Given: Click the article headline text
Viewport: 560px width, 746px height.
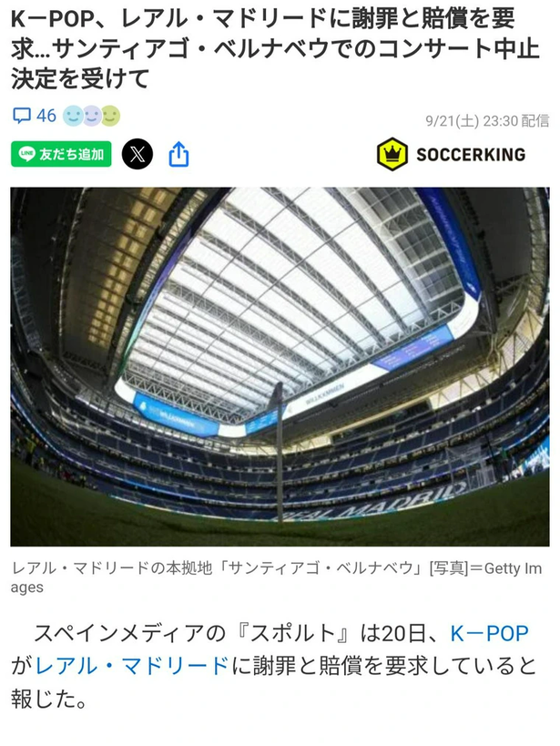Looking at the screenshot, I should (x=275, y=48).
